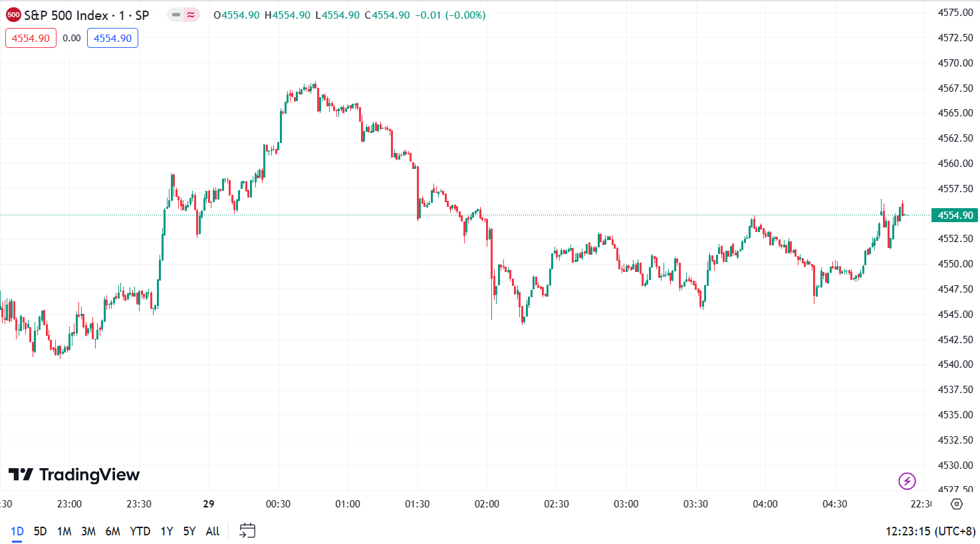
Task: Select the YTD time range
Action: point(140,531)
